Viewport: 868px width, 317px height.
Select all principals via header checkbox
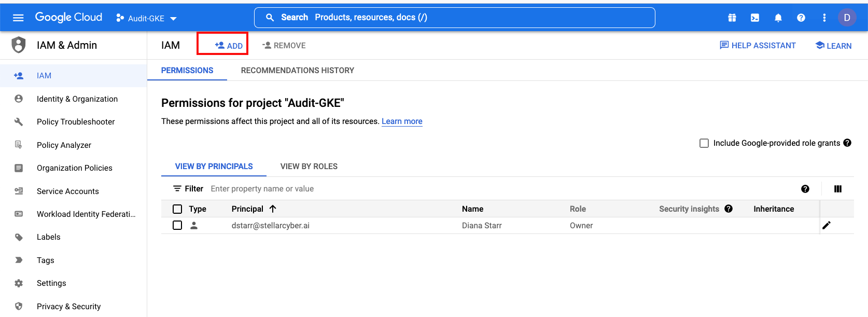click(x=177, y=209)
